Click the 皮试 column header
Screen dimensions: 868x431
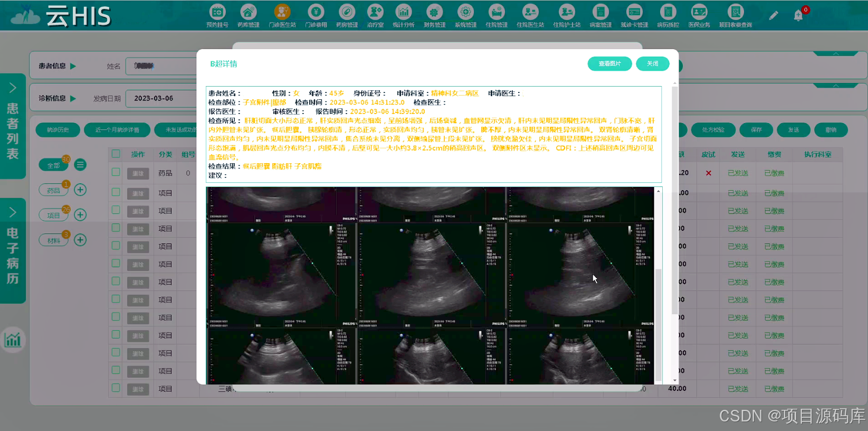[x=708, y=155]
